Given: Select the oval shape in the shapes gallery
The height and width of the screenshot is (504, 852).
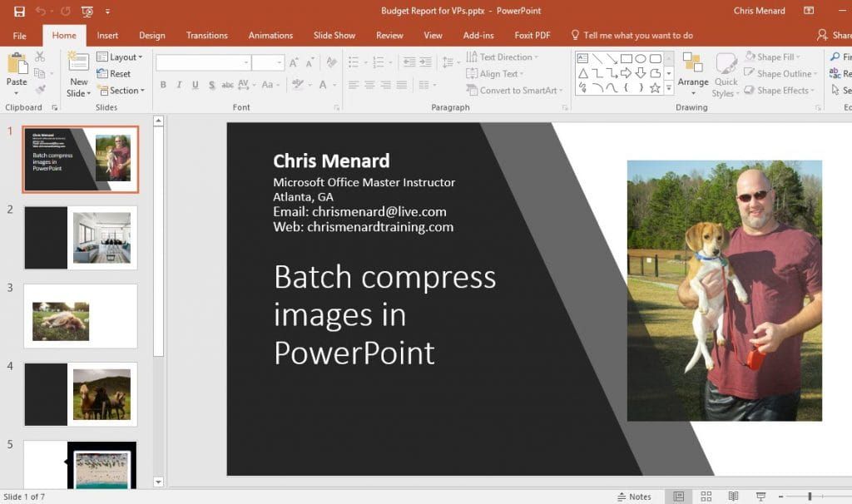Looking at the screenshot, I should [641, 59].
